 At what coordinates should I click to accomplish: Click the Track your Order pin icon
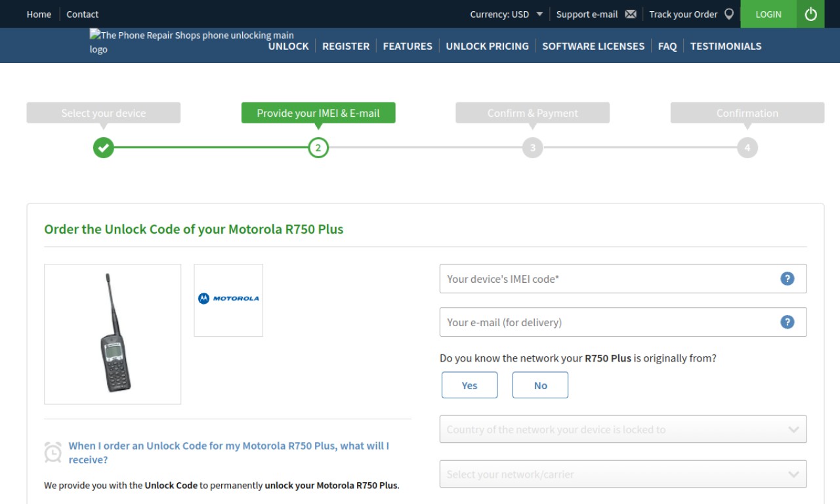pos(728,14)
